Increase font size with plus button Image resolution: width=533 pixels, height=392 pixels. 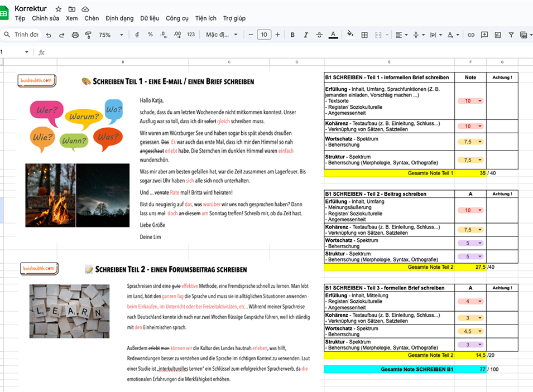(278, 35)
